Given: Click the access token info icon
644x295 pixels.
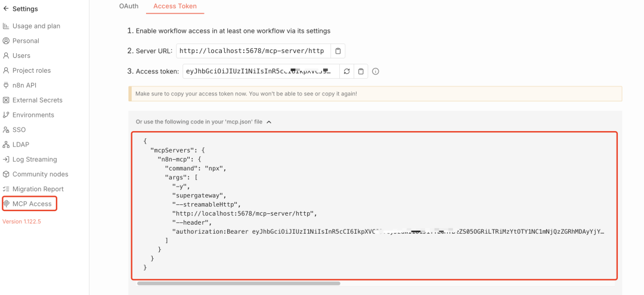Looking at the screenshot, I should point(376,72).
